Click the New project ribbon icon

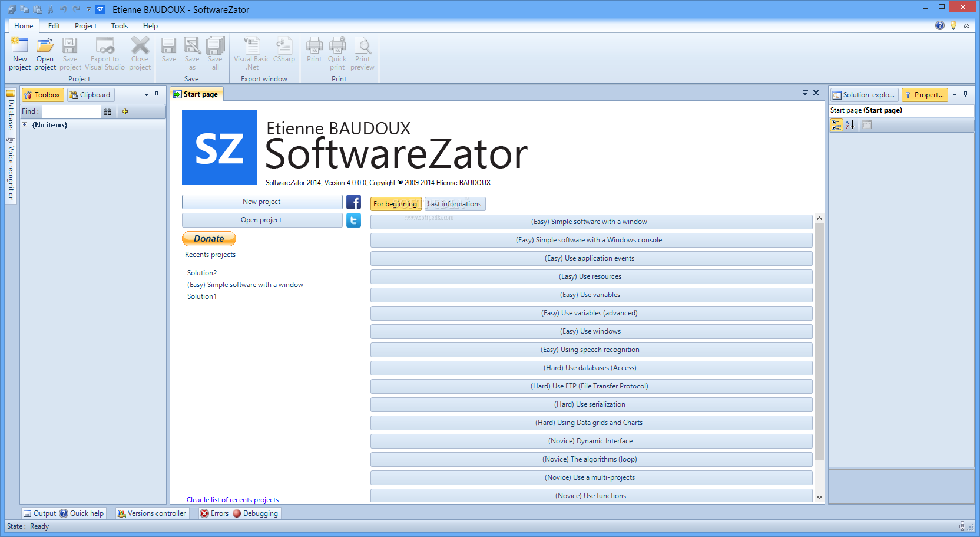click(x=20, y=53)
